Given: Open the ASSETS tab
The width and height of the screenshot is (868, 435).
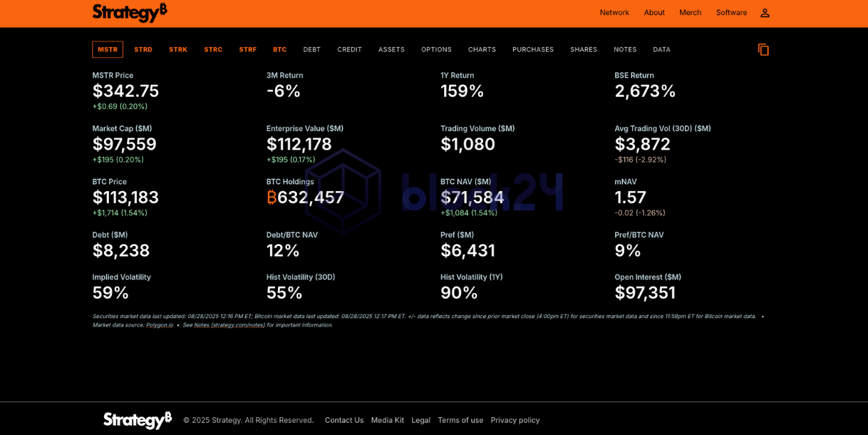Looking at the screenshot, I should point(391,49).
